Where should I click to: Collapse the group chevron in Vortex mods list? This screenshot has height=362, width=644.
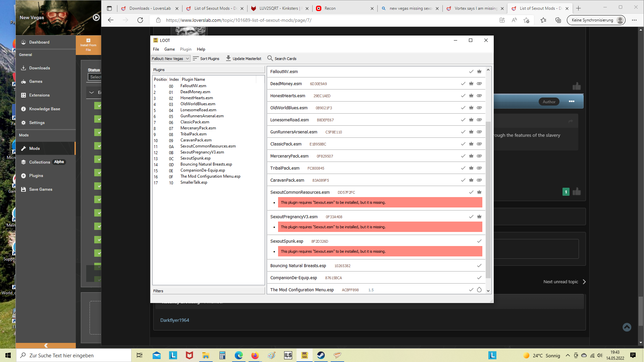pos(92,93)
